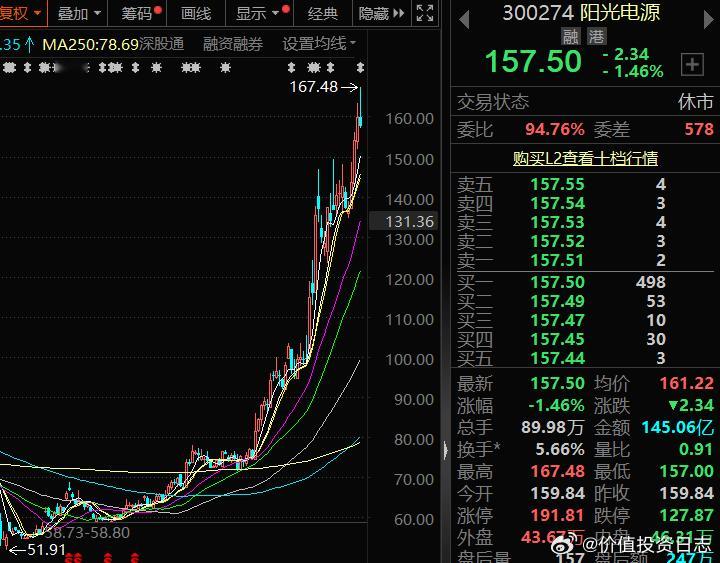Expand the 显示 display dropdown
Image resolution: width=720 pixels, height=563 pixels.
point(259,13)
